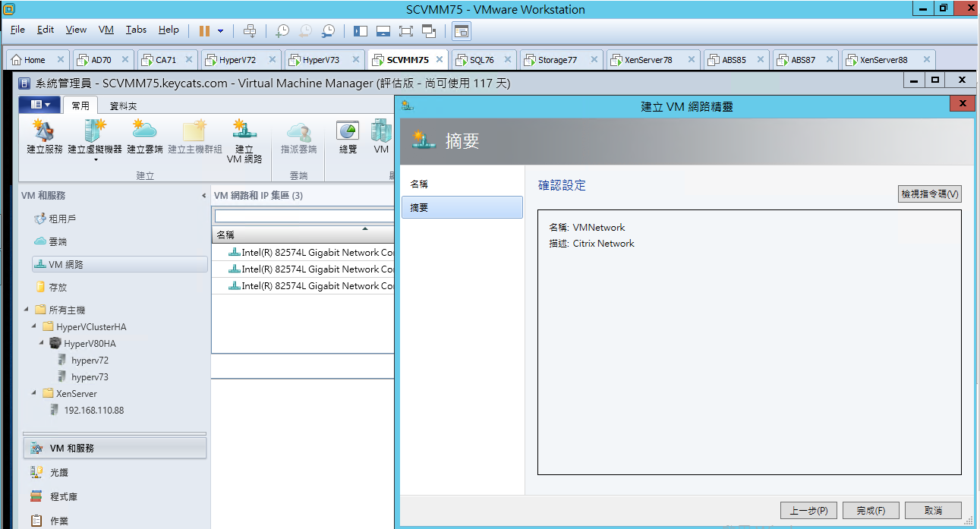Image resolution: width=980 pixels, height=529 pixels.
Task: Switch to the VM 和服務 workspace
Action: tap(115, 448)
